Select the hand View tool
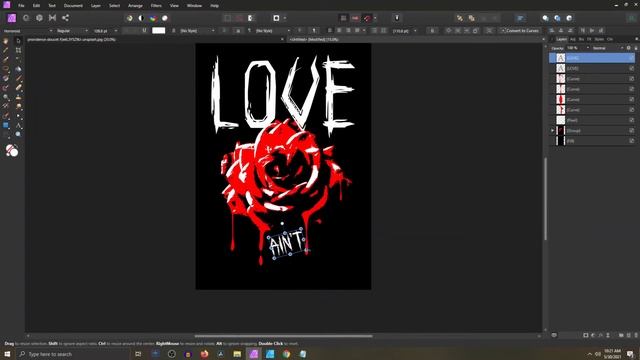 click(6, 41)
